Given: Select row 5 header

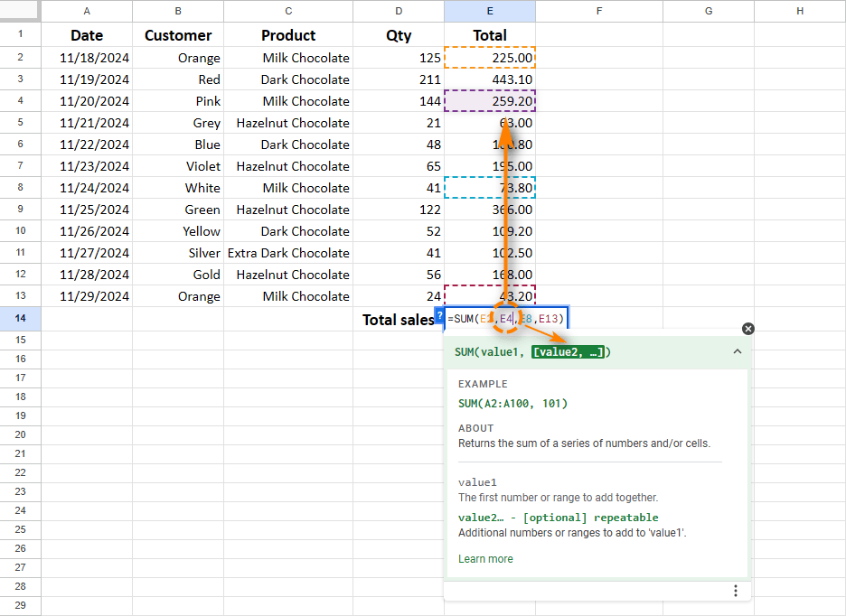Looking at the screenshot, I should [x=19, y=123].
